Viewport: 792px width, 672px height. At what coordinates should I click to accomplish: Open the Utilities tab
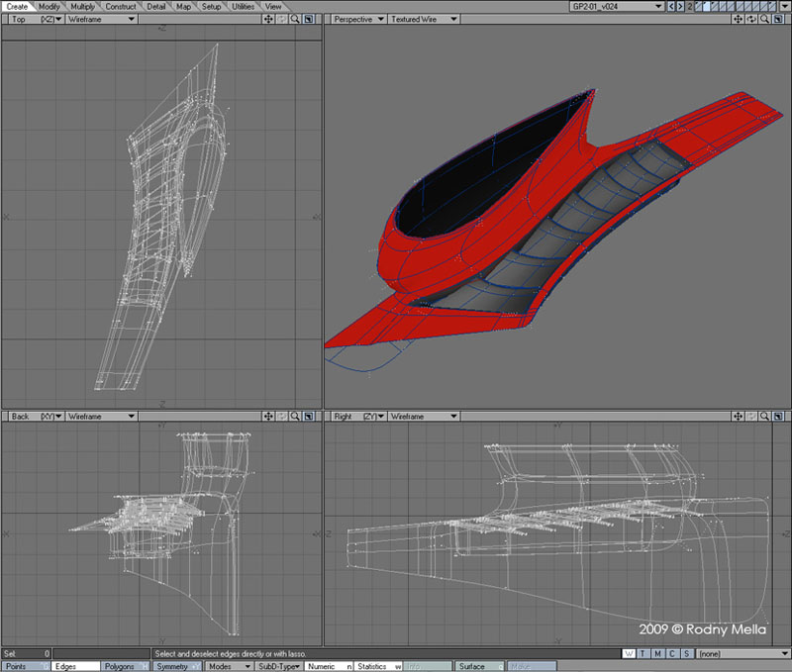coord(244,6)
